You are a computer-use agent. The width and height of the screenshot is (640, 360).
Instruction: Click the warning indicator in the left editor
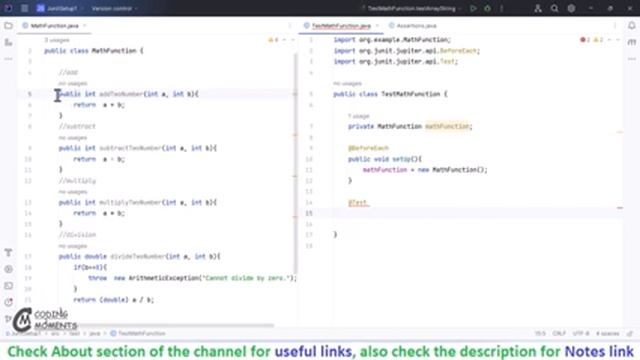(273, 40)
